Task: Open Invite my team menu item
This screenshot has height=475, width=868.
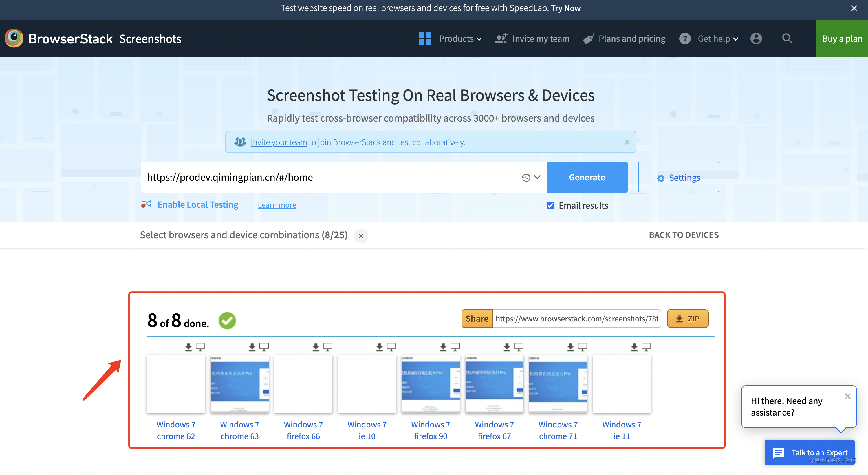Action: [541, 39]
